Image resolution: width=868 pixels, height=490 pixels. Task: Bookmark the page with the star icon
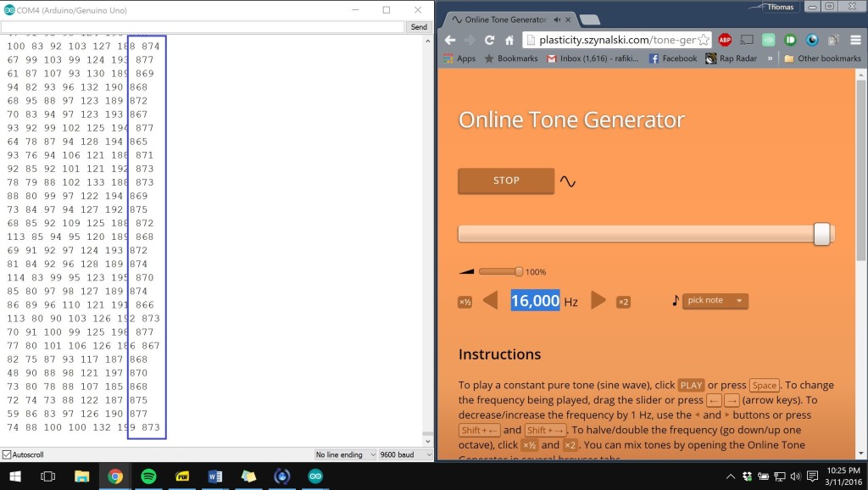(703, 40)
